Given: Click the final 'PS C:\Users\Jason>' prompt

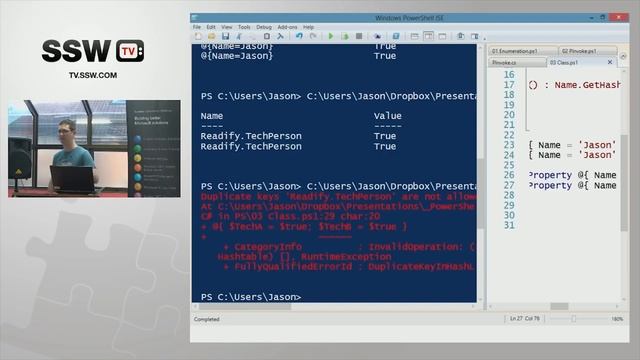Looking at the screenshot, I should 251,297.
